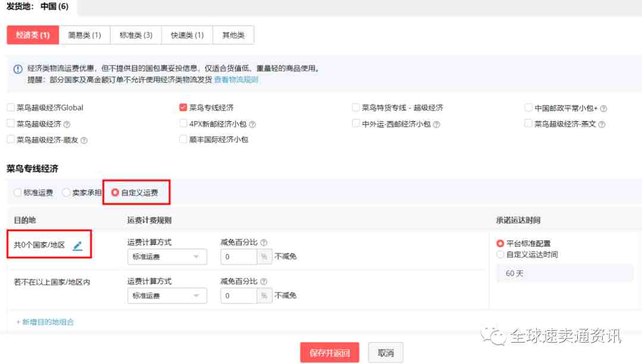This screenshot has width=642, height=364.
Task: Click 取消 button
Action: coord(386,353)
